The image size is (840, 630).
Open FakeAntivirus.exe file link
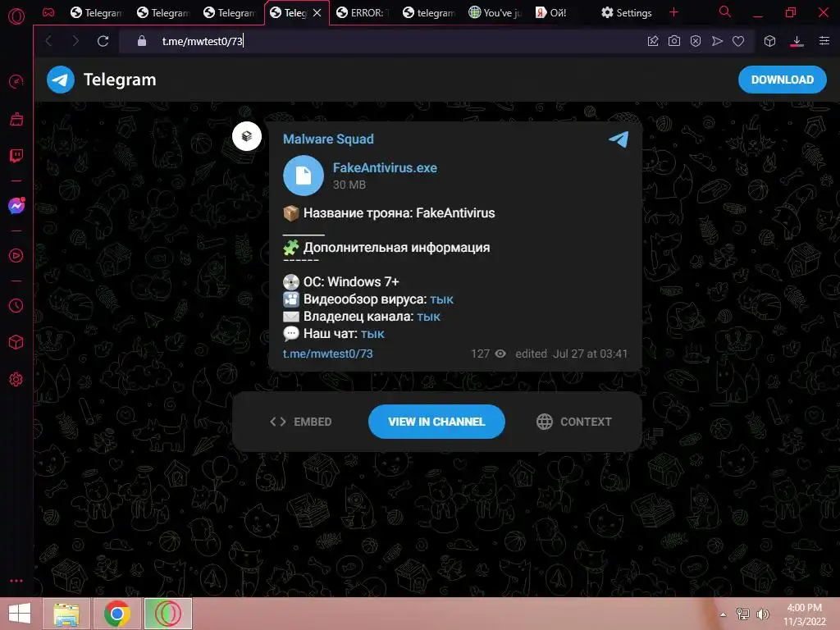click(x=385, y=167)
